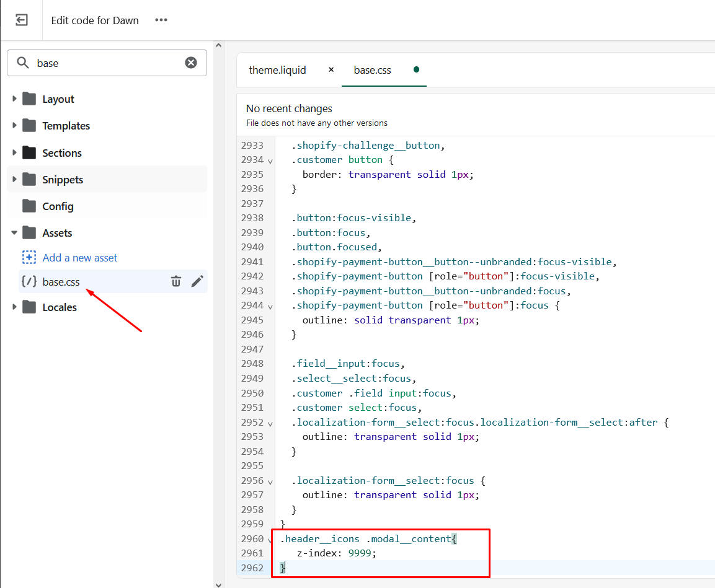Close the theme.liquid tab
The image size is (715, 588).
pos(331,69)
